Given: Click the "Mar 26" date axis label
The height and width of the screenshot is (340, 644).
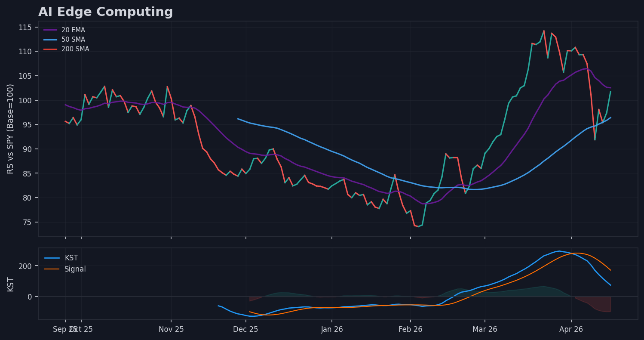Looking at the screenshot, I should tap(485, 330).
